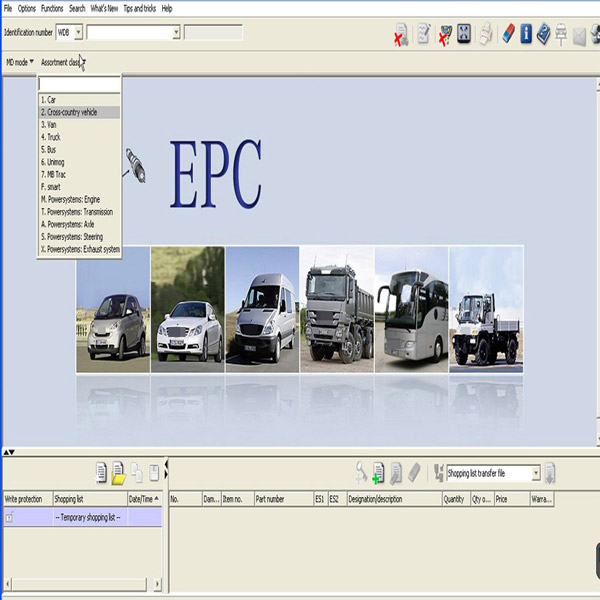
Task: Click the printer icon in the toolbar
Action: (486, 34)
